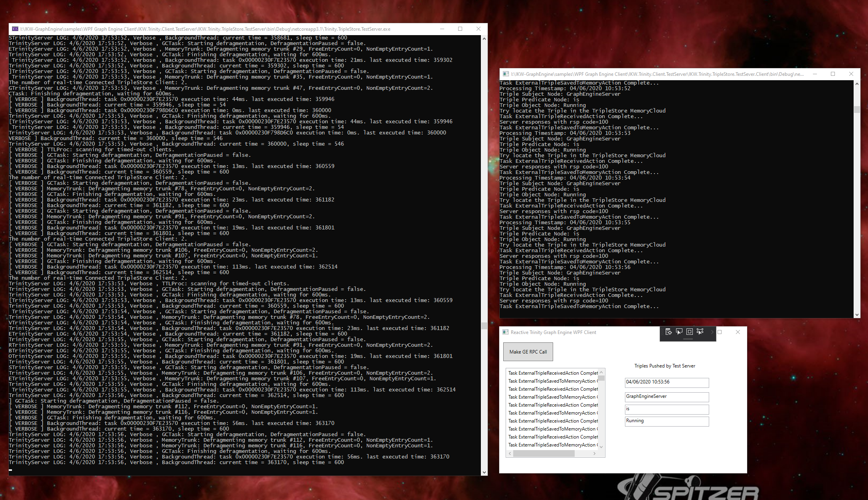Open the Live Visual Tree from the debug toolbar
This screenshot has width=868, height=500.
click(668, 332)
